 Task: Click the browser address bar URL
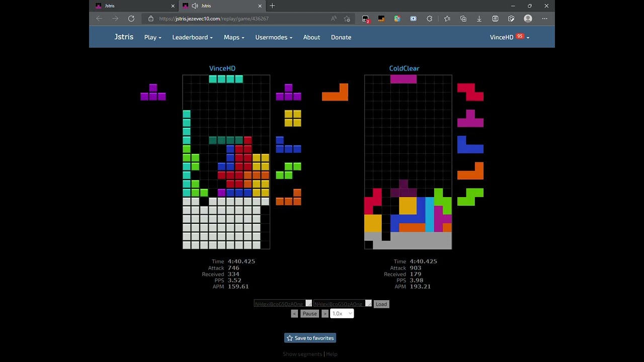pos(214,19)
